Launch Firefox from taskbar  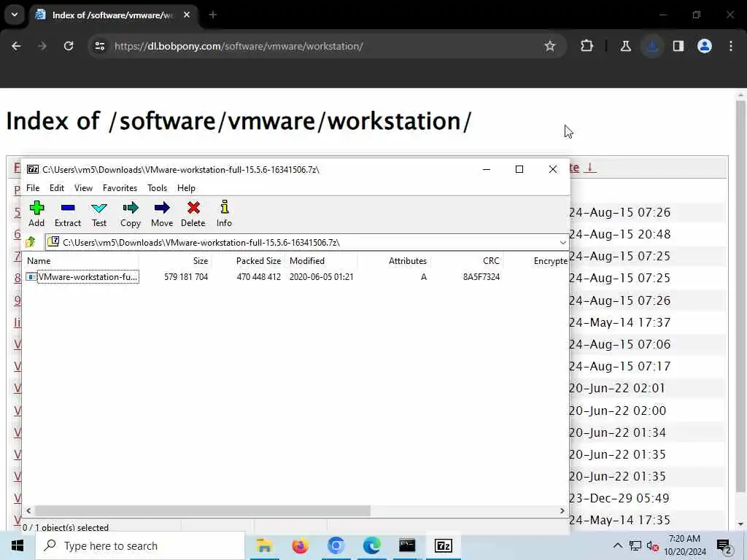300,545
